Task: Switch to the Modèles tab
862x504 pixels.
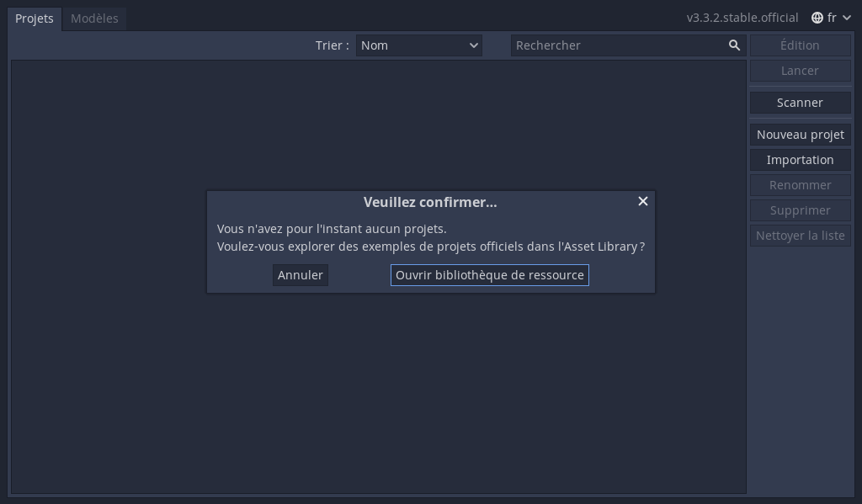Action: [94, 19]
